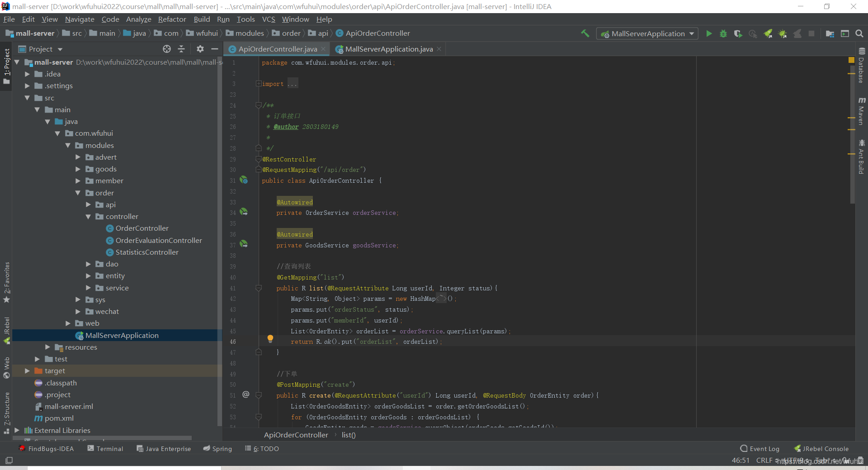Viewport: 868px width, 470px height.
Task: Open the MallServerApplication run configuration dropdown
Action: 647,33
